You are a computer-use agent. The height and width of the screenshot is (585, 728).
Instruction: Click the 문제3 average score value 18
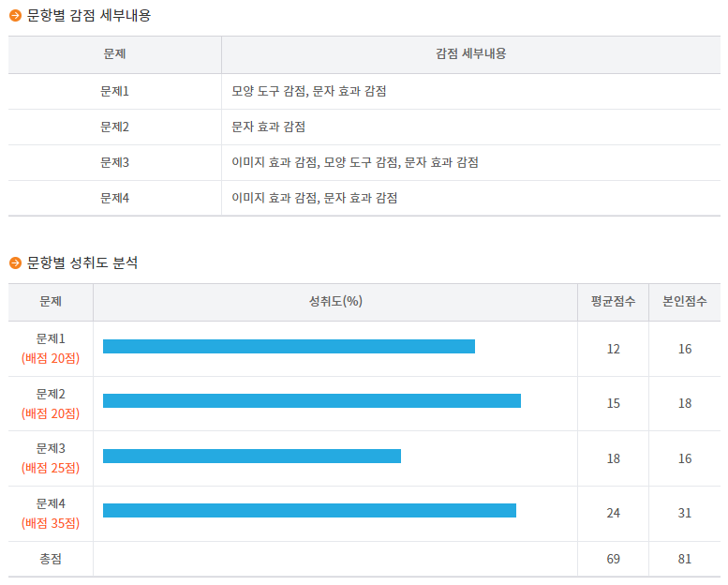point(614,458)
